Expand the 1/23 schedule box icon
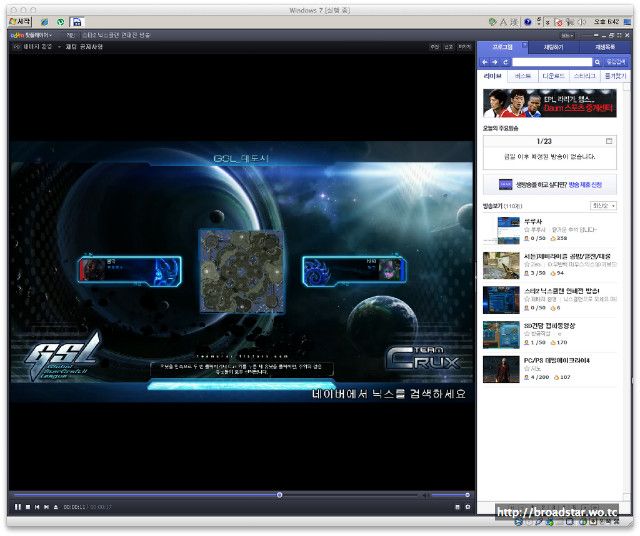The width and height of the screenshot is (640, 536). [609, 141]
